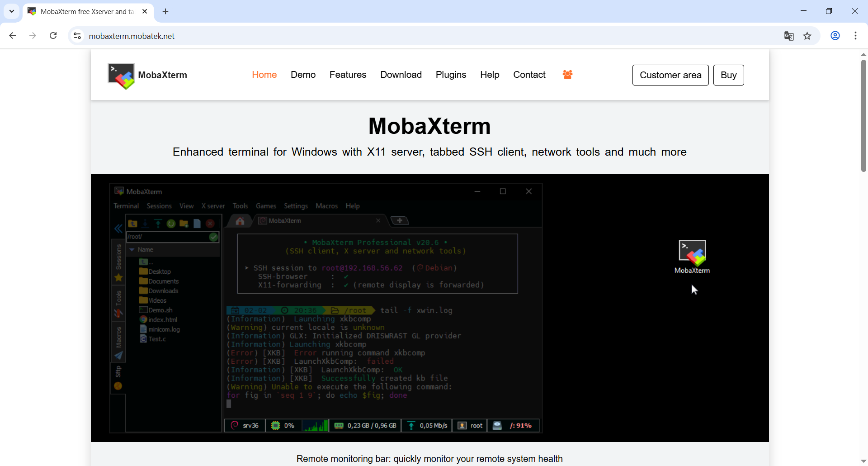This screenshot has width=868, height=466.
Task: Click the MobaXterm logo in the site header
Action: 147,76
